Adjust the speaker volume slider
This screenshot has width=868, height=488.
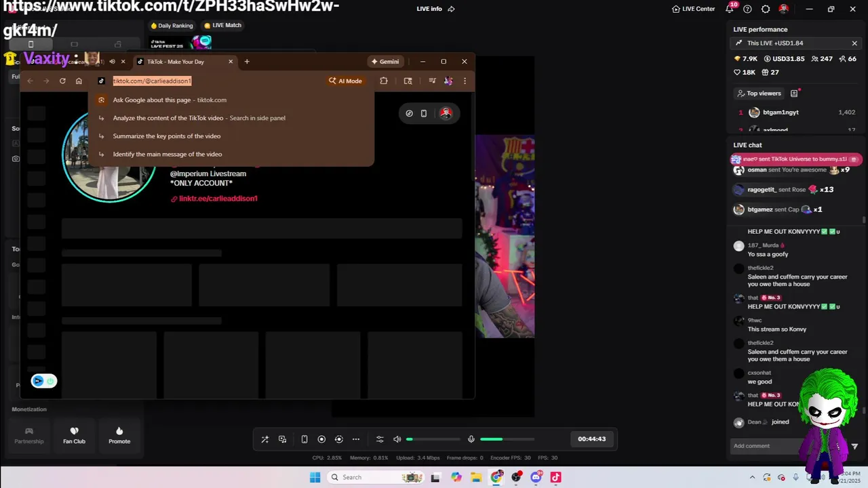click(x=433, y=439)
